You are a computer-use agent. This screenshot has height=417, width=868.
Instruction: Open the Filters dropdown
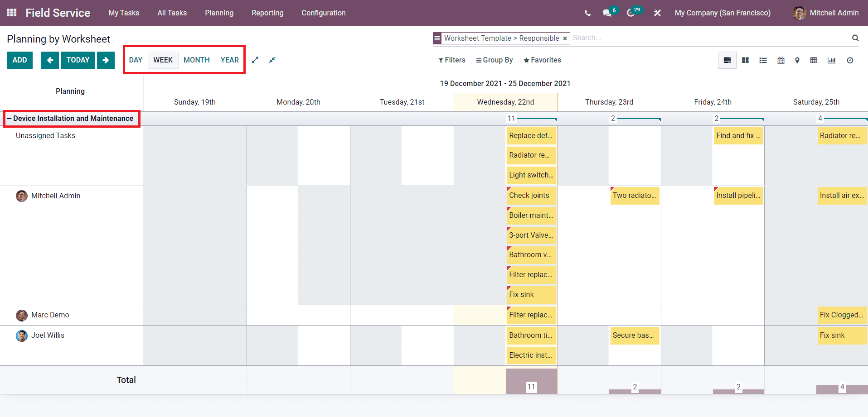[x=451, y=60]
